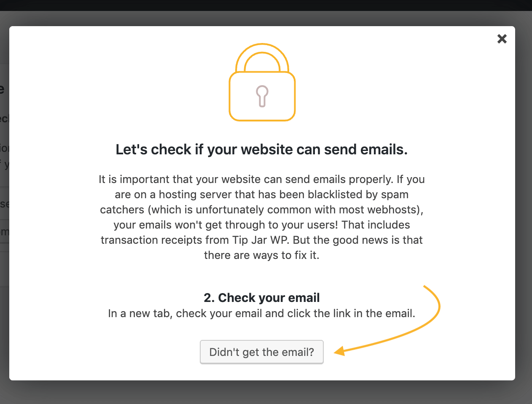Click dimmed backdrop left of the modal

tap(4, 337)
